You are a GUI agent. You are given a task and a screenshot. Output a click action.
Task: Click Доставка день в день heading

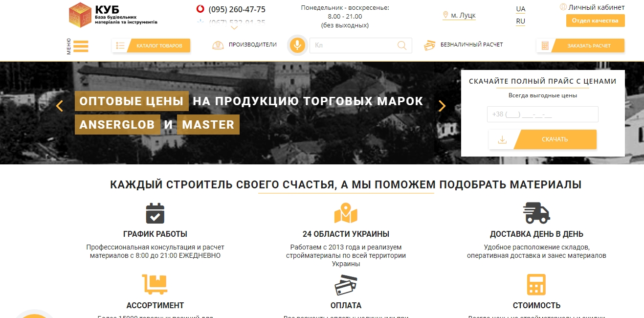point(536,234)
